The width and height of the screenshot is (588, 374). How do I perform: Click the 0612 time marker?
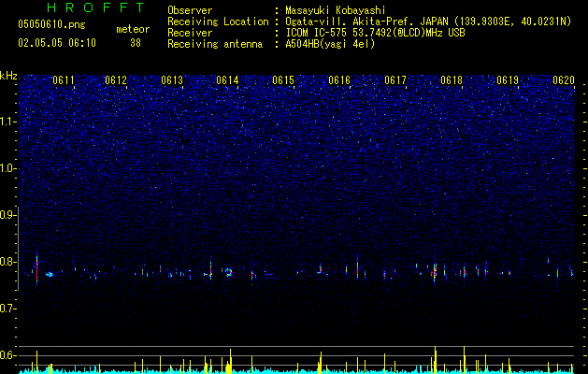[116, 80]
